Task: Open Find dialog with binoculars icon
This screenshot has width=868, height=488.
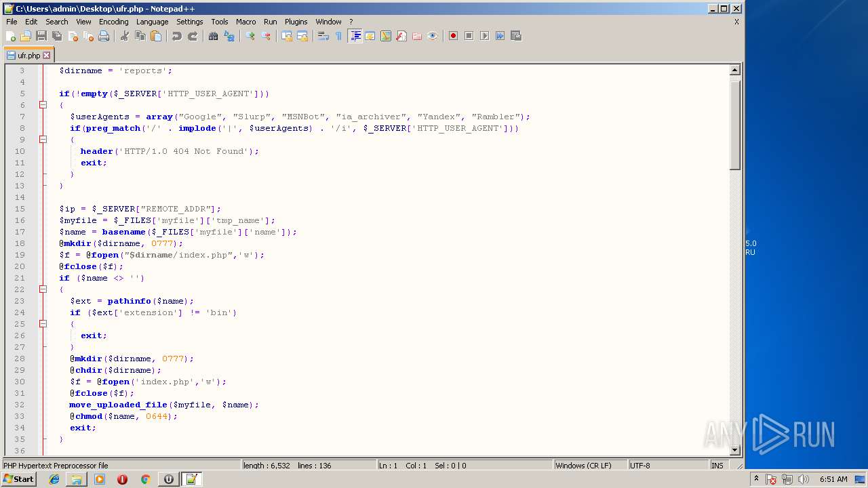Action: pos(214,36)
